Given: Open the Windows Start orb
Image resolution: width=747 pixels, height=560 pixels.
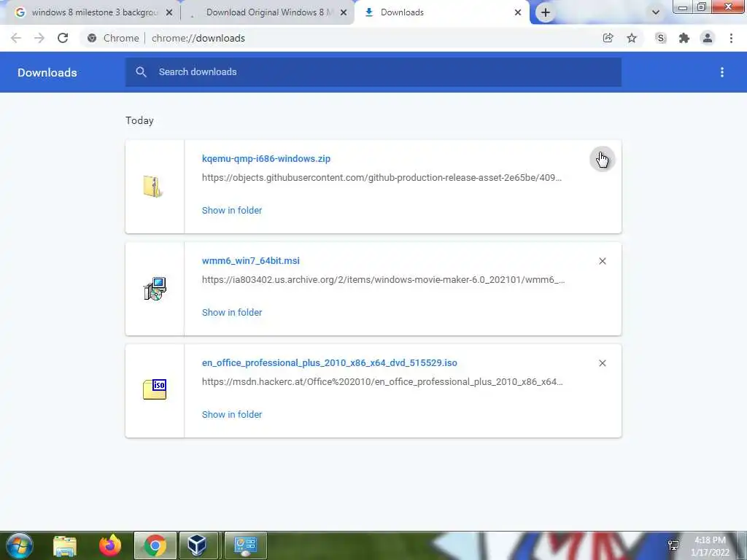Looking at the screenshot, I should [20, 545].
